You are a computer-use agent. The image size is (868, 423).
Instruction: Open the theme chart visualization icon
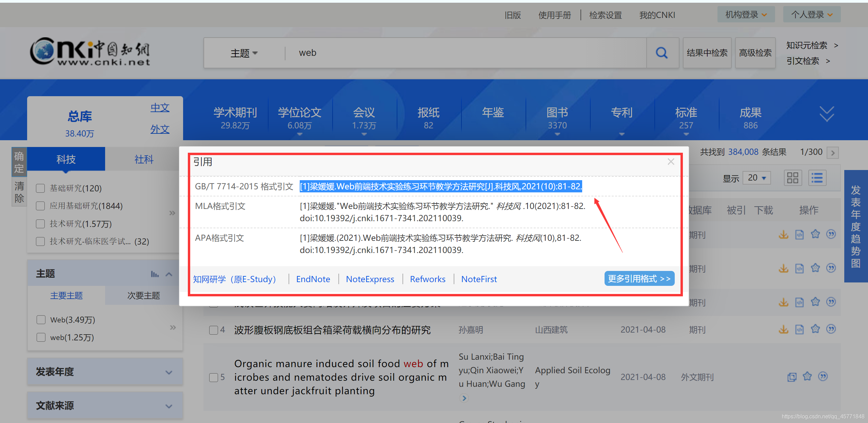[155, 274]
